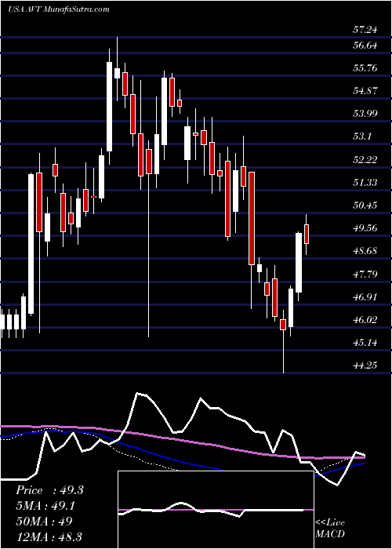This screenshot has width=392, height=549.
Task: Click the 50.45 price axis label
Action: pos(365,205)
